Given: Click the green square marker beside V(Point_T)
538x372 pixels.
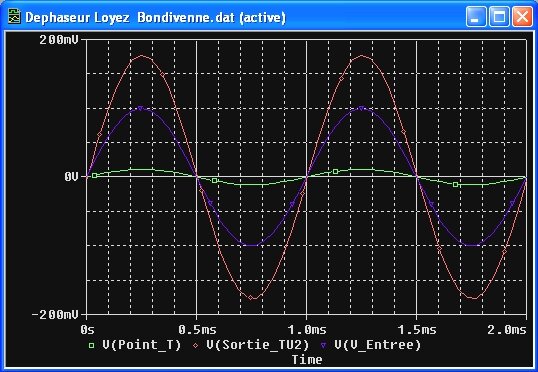Looking at the screenshot, I should coord(91,346).
